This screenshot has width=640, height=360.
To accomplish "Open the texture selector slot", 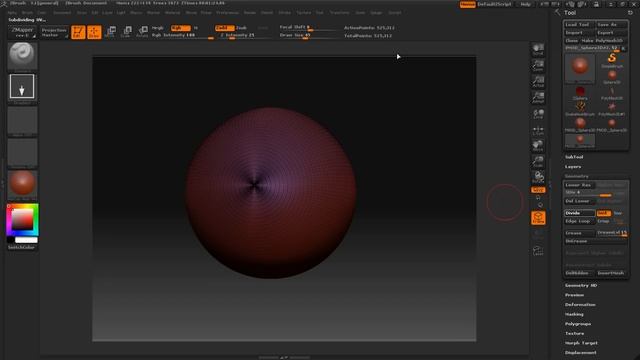I will 22,153.
